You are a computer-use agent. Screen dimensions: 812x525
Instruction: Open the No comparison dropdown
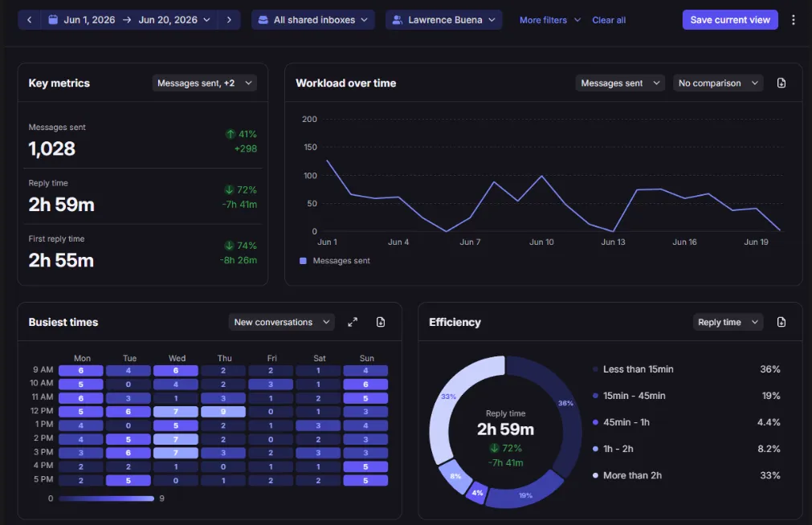[x=718, y=83]
